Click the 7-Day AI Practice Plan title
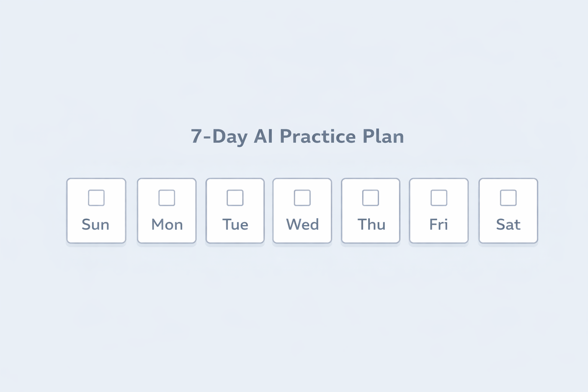 (297, 137)
